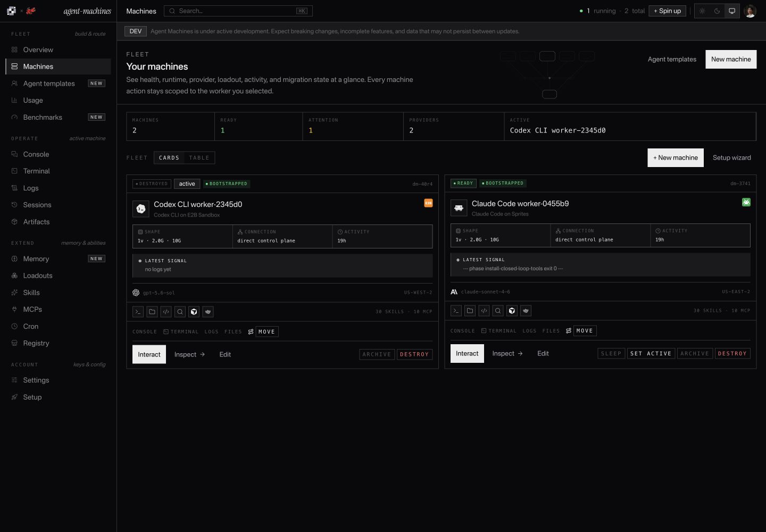Image resolution: width=766 pixels, height=532 pixels.
Task: Open Agent templates in sidebar
Action: (x=58, y=84)
